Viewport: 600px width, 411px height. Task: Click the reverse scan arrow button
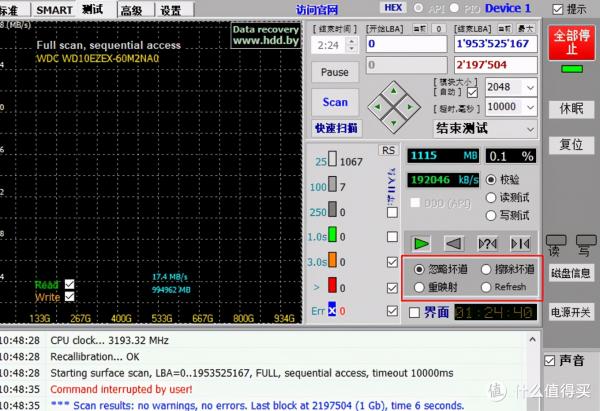454,243
